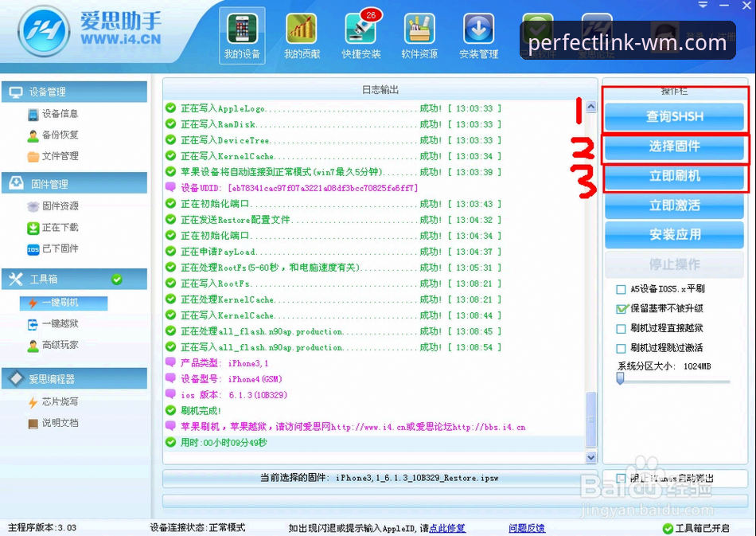756x536 pixels.
Task: Open 正在下载 list
Action: 53,228
